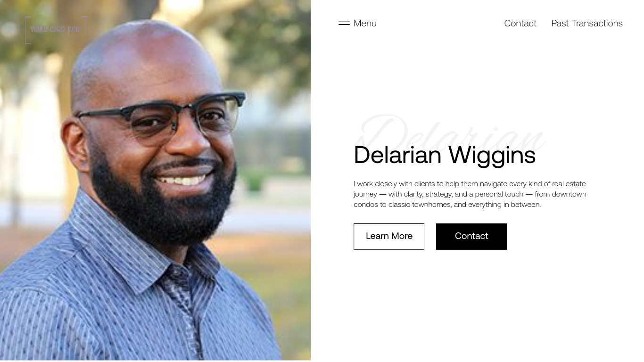Click the word 'Wiggins' in the heading
Image resolution: width=644 pixels, height=362 pixels.
pos(492,156)
